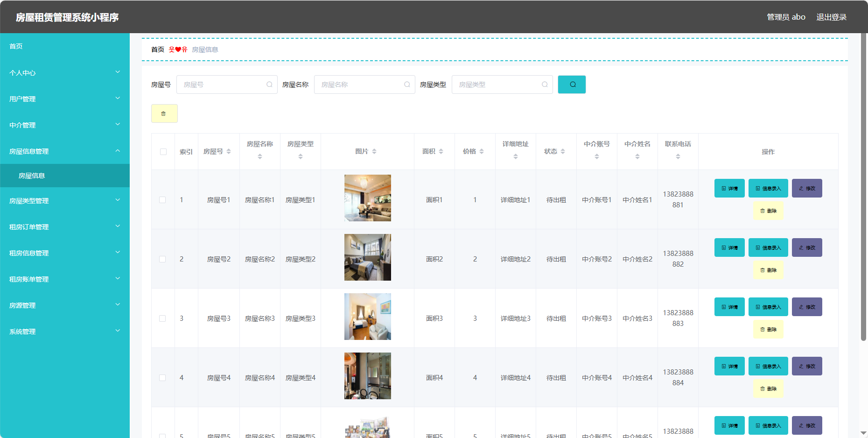Screen dimensions: 868x438
Task: Click 修改 for 房屋号1 row
Action: click(807, 188)
